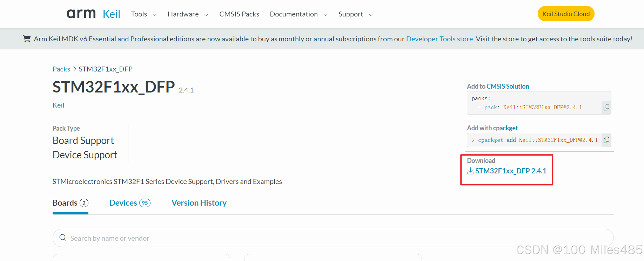Viewport: 644px width, 261px height.
Task: Expand the Hardware menu
Action: [x=188, y=14]
